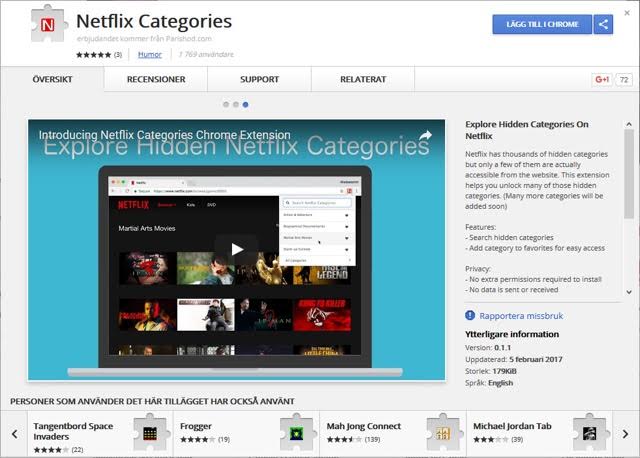The width and height of the screenshot is (640, 458).
Task: Click the Version 0.1.1 text
Action: click(488, 347)
